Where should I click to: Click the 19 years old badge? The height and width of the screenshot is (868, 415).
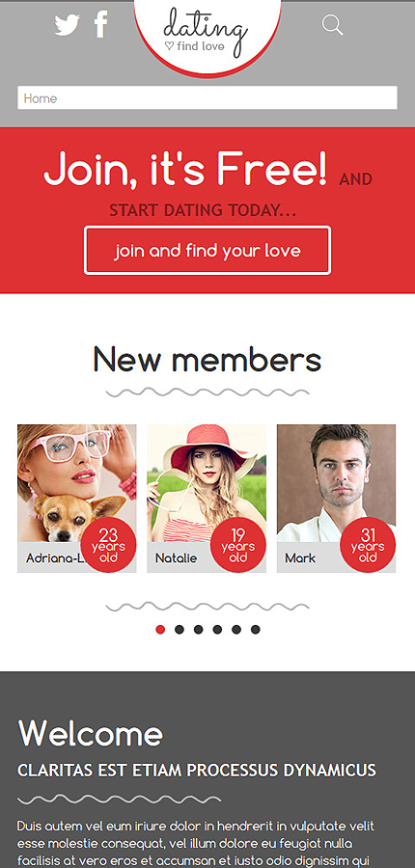(x=238, y=545)
